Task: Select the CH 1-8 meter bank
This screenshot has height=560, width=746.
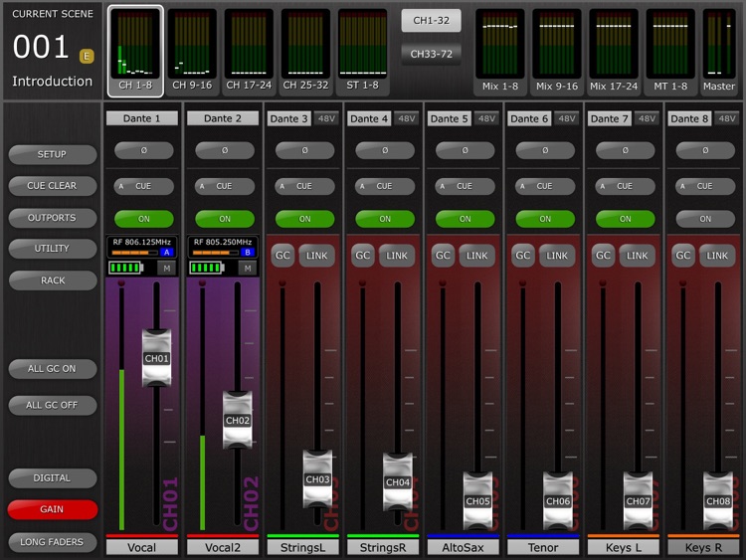Action: coord(135,51)
